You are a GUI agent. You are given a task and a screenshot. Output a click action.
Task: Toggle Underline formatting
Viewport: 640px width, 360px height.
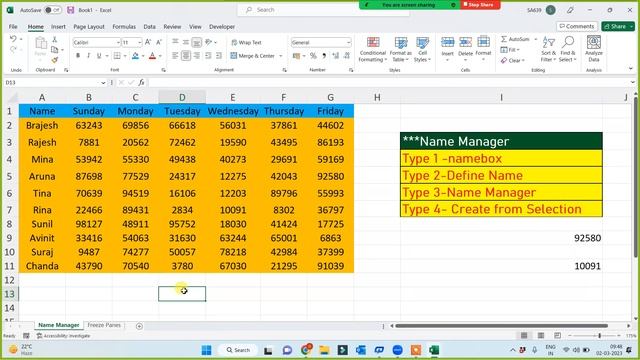point(99,56)
